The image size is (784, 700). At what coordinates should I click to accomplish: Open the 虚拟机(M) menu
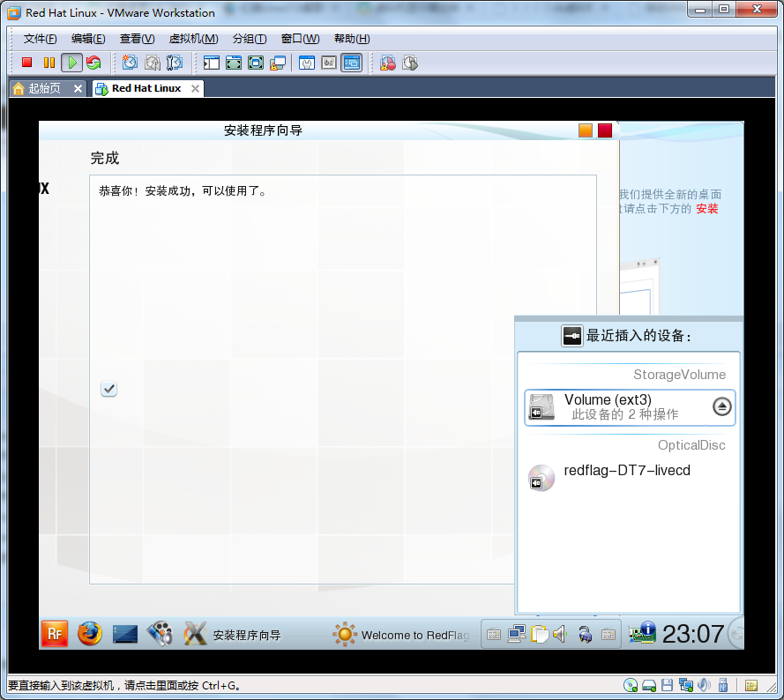pos(193,39)
